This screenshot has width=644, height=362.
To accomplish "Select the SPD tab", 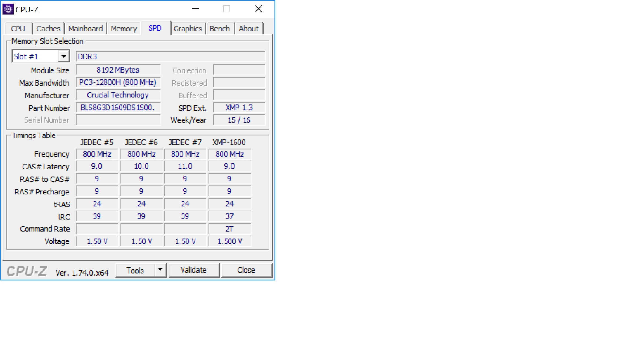I will tap(155, 28).
